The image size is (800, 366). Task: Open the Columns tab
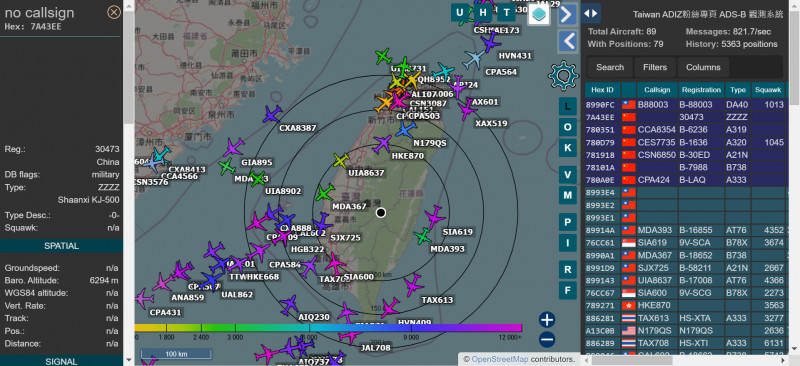[x=703, y=67]
